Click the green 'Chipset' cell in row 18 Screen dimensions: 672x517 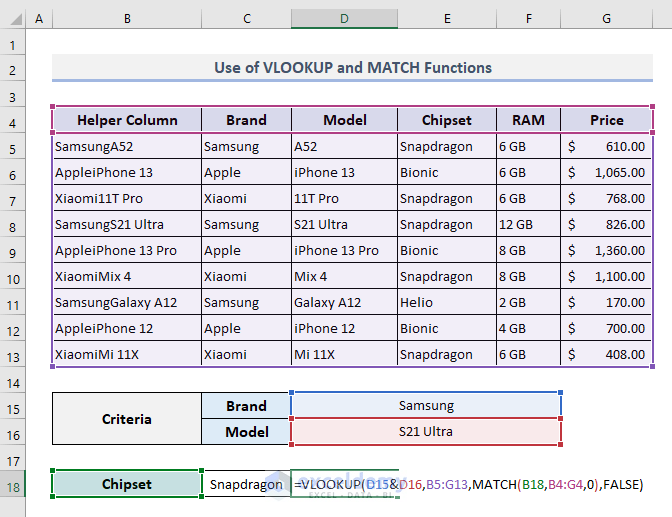pos(127,484)
